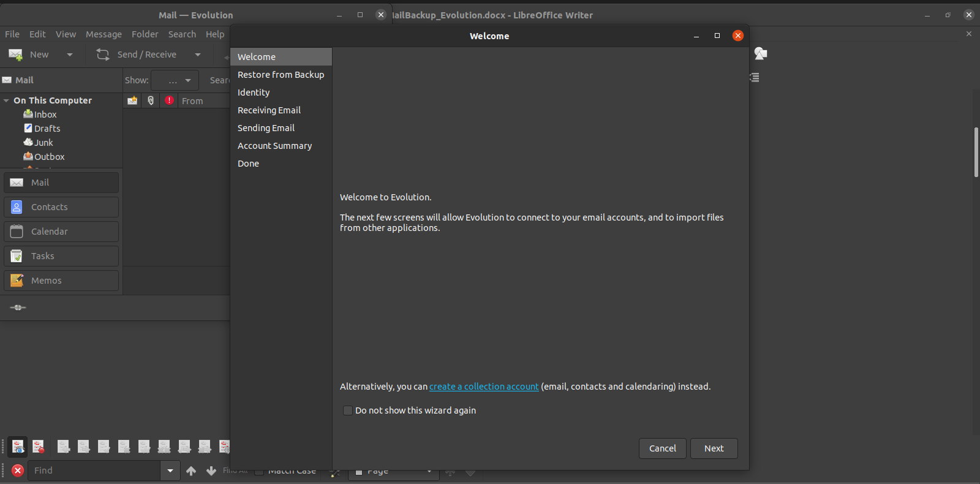Close the Writer Find toolbar with red X
Image resolution: width=980 pixels, height=484 pixels.
pyautogui.click(x=18, y=471)
